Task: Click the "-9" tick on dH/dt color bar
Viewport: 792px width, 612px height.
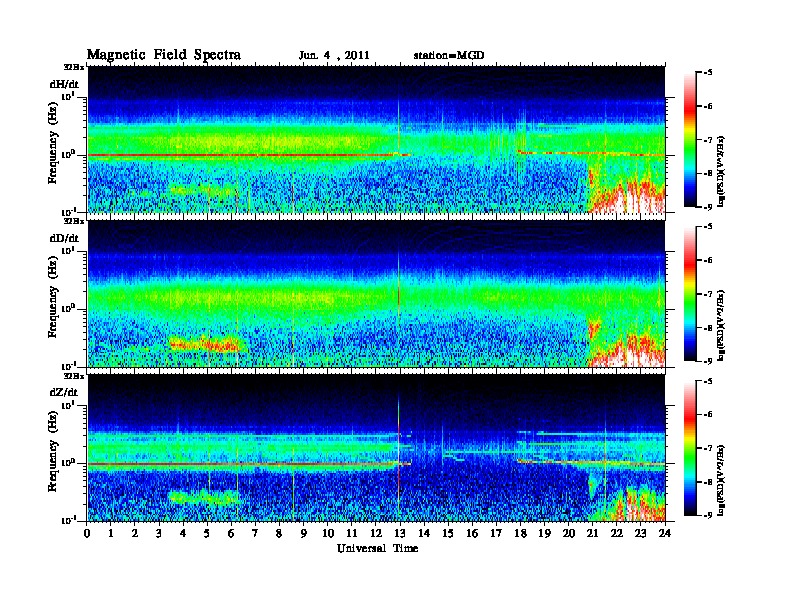Action: point(708,207)
